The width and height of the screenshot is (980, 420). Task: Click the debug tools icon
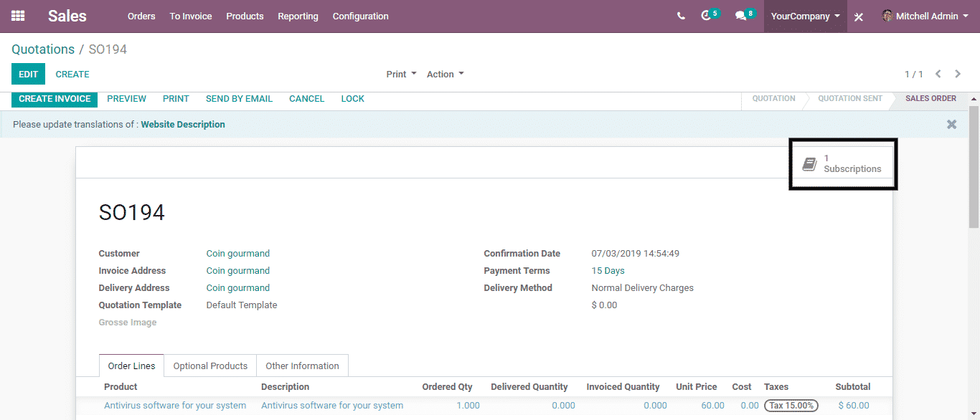pos(859,16)
